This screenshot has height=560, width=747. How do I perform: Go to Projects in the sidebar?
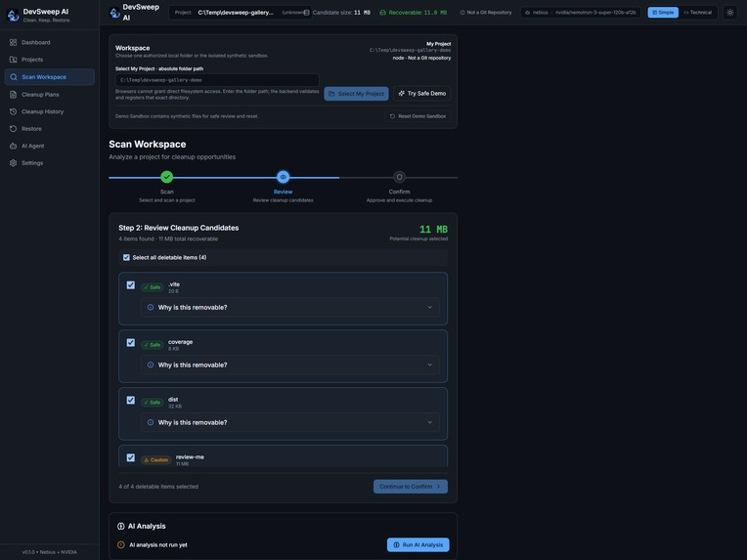(50, 60)
